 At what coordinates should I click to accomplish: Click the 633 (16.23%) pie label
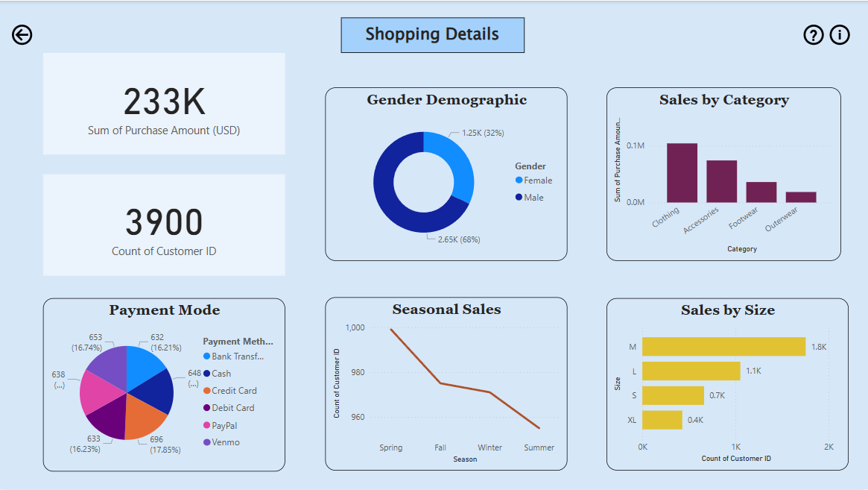point(85,444)
